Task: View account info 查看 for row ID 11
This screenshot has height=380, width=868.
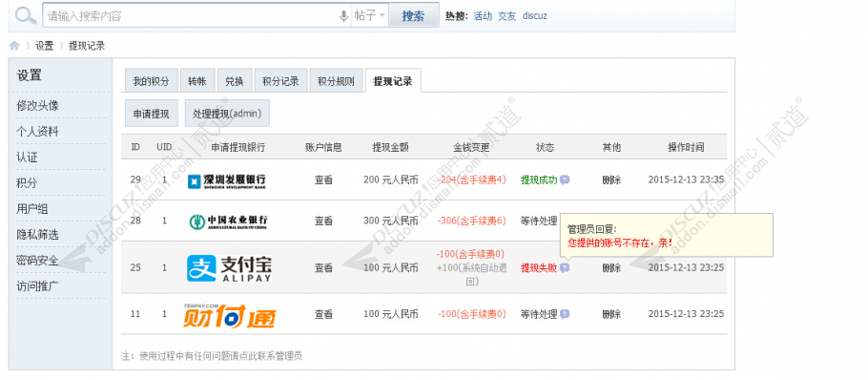Action: [324, 315]
